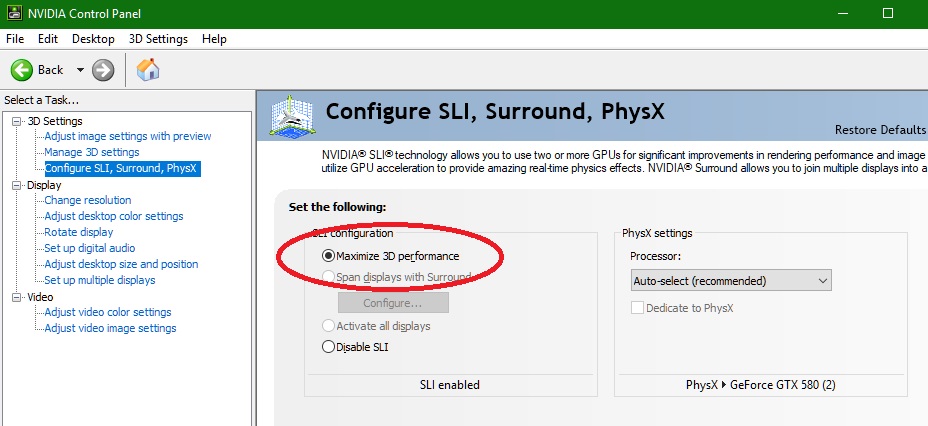Viewport: 928px width, 426px height.
Task: Collapse the Video tree node
Action: [16, 297]
